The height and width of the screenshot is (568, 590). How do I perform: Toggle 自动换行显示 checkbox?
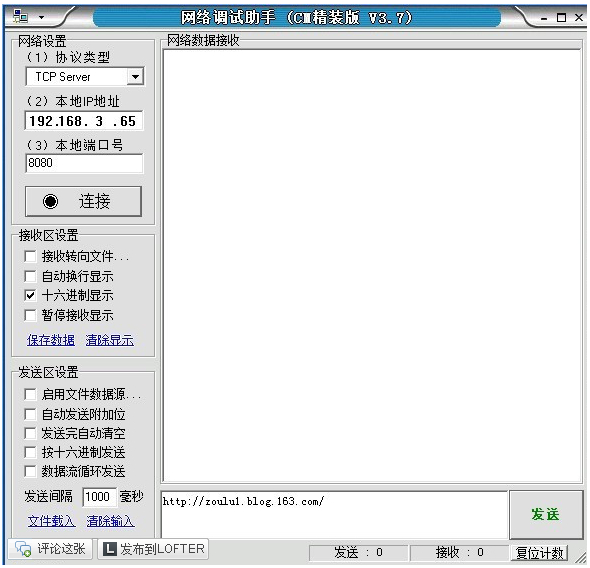tap(30, 276)
